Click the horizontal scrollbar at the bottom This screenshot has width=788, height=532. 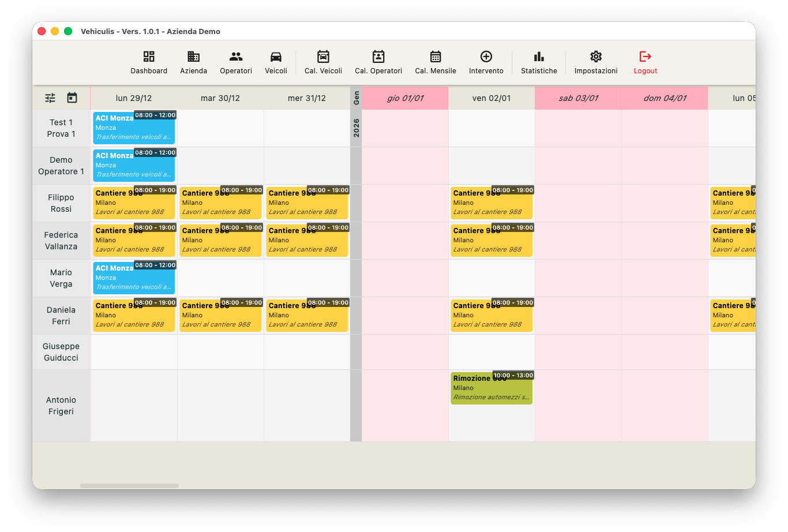coord(128,486)
